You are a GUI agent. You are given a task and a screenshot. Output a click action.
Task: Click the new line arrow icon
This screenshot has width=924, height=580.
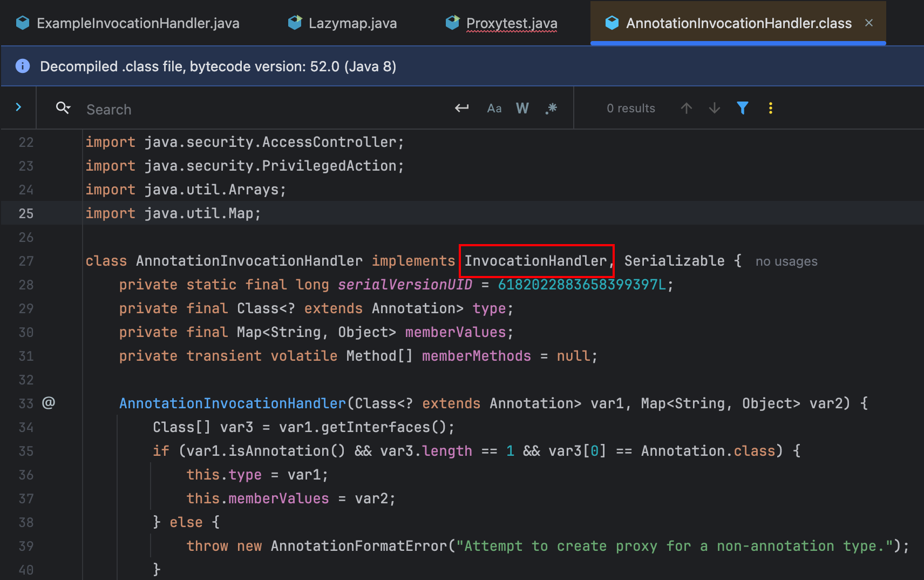click(462, 108)
